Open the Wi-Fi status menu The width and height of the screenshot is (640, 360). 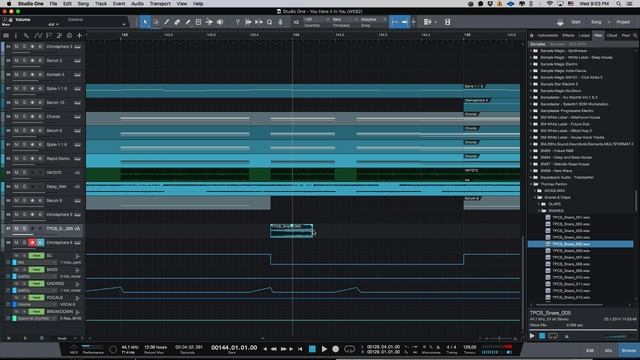pyautogui.click(x=549, y=4)
